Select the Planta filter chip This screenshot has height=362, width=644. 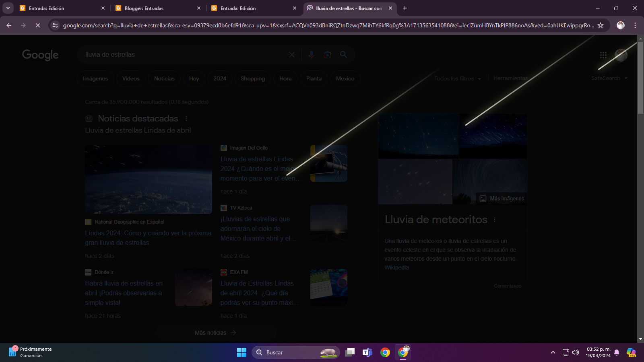coord(314,78)
